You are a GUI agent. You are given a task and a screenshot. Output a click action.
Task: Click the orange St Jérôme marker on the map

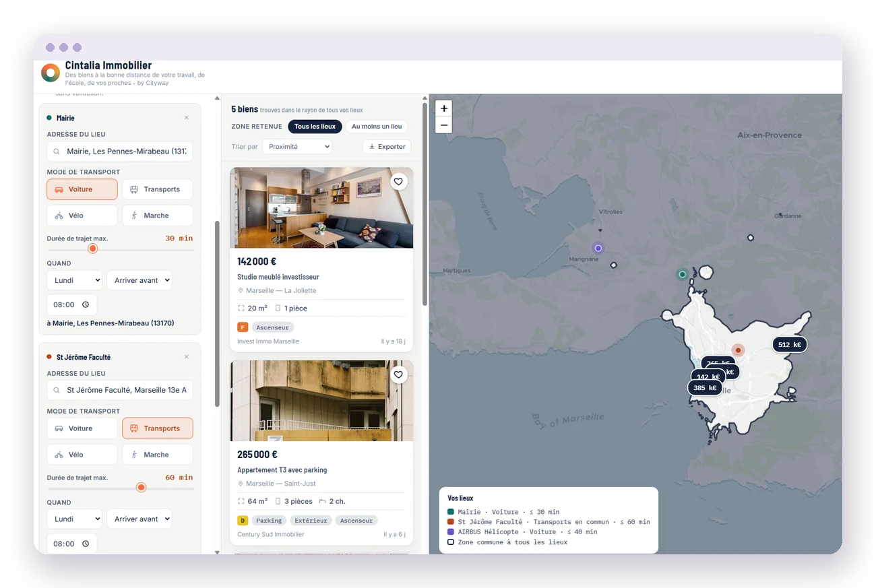(x=738, y=350)
